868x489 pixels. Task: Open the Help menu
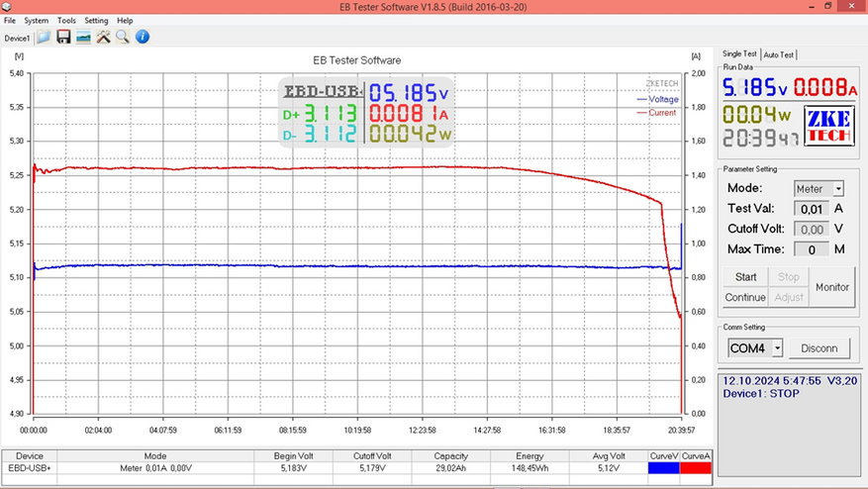click(125, 21)
